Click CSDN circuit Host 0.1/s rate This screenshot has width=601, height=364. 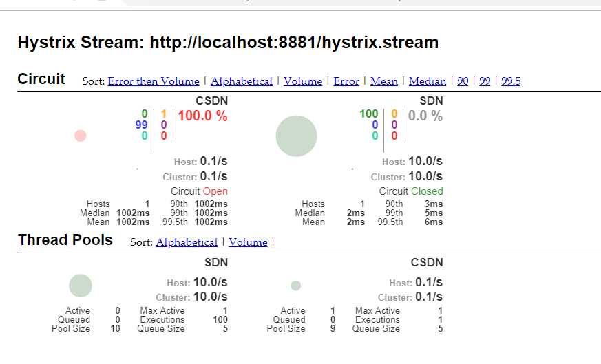pyautogui.click(x=214, y=161)
